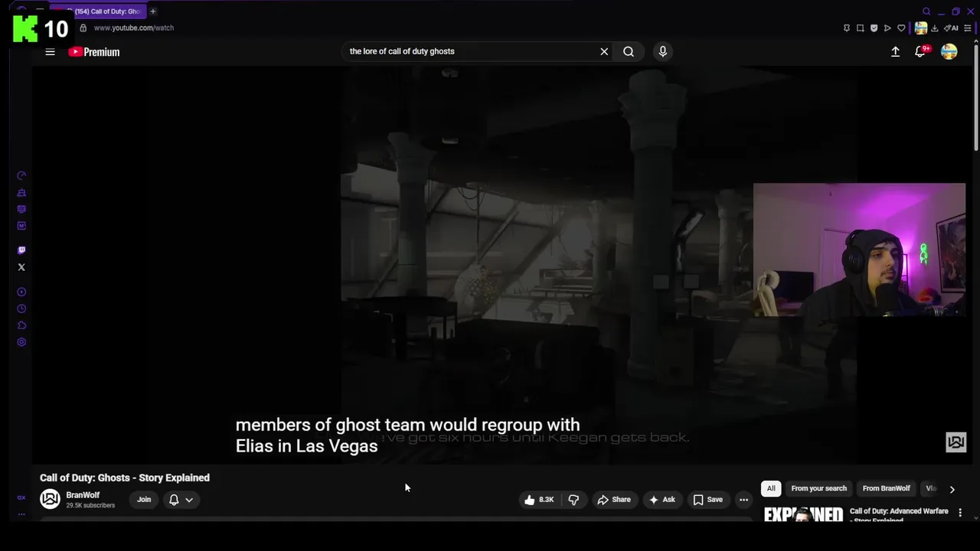Go to YouTube Premium home logo
Viewport: 980px width, 551px height.
[x=94, y=52]
